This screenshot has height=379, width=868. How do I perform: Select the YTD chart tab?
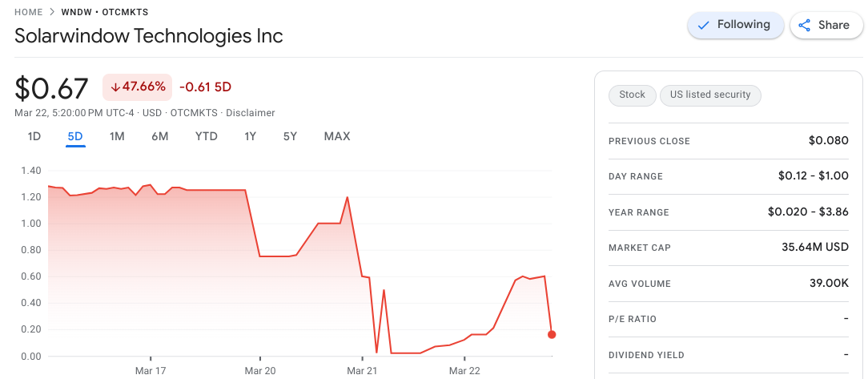pos(206,136)
